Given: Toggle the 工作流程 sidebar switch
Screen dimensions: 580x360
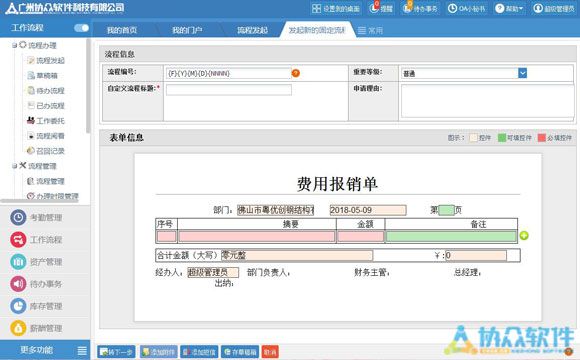Looking at the screenshot, I should [x=81, y=28].
